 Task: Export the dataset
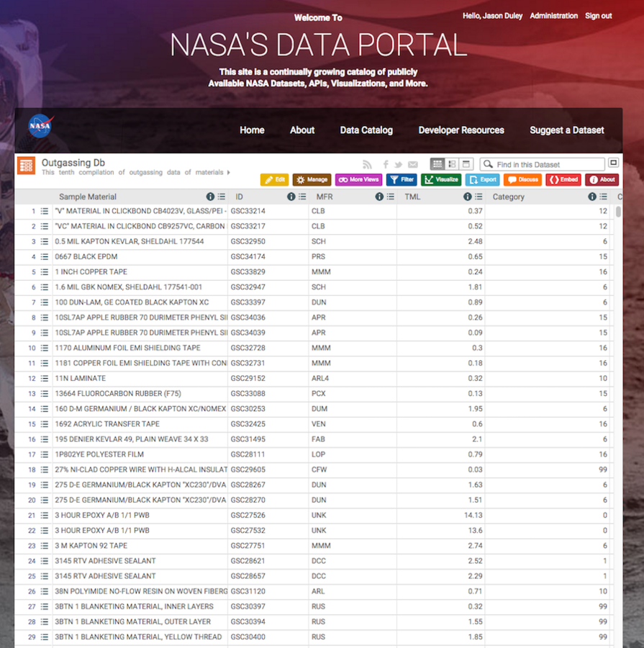[483, 180]
